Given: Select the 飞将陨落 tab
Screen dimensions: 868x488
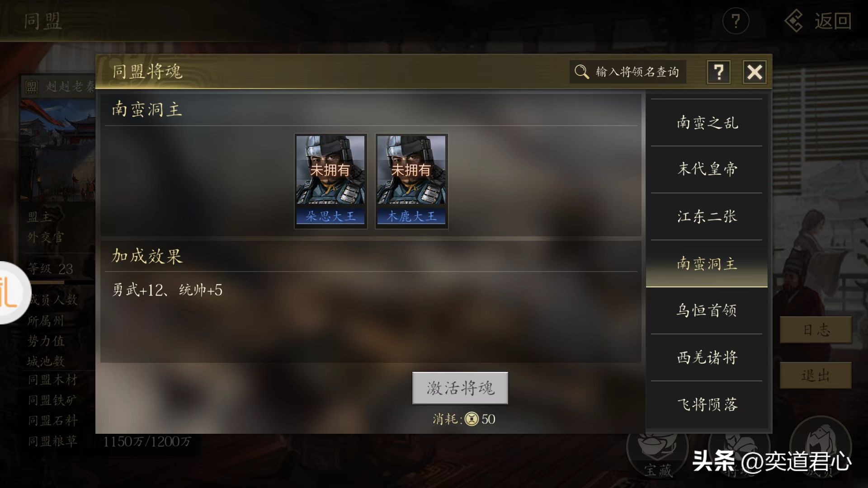Looking at the screenshot, I should point(707,404).
